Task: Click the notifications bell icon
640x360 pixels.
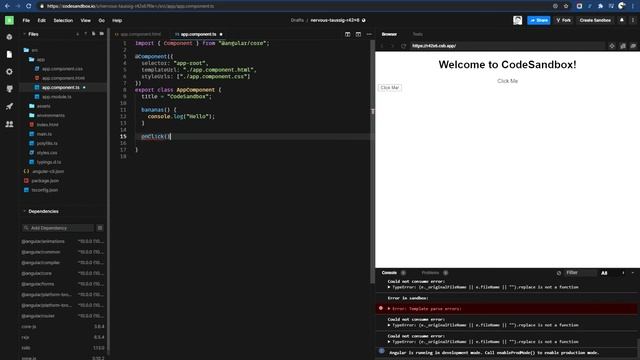Action: 622,20
